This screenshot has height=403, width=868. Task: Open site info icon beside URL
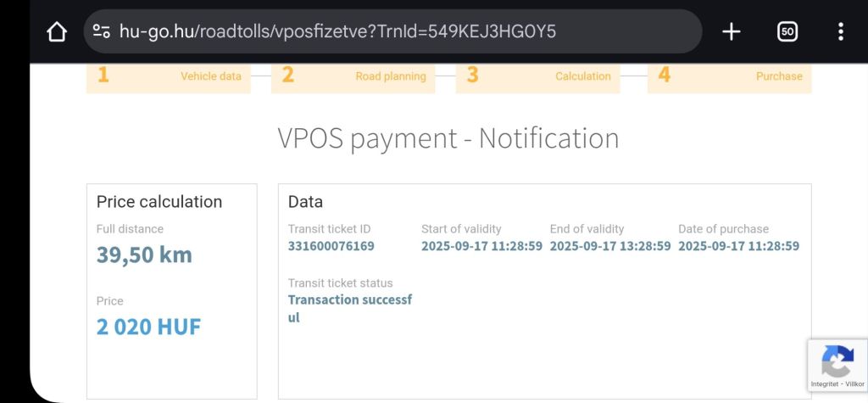click(x=102, y=32)
